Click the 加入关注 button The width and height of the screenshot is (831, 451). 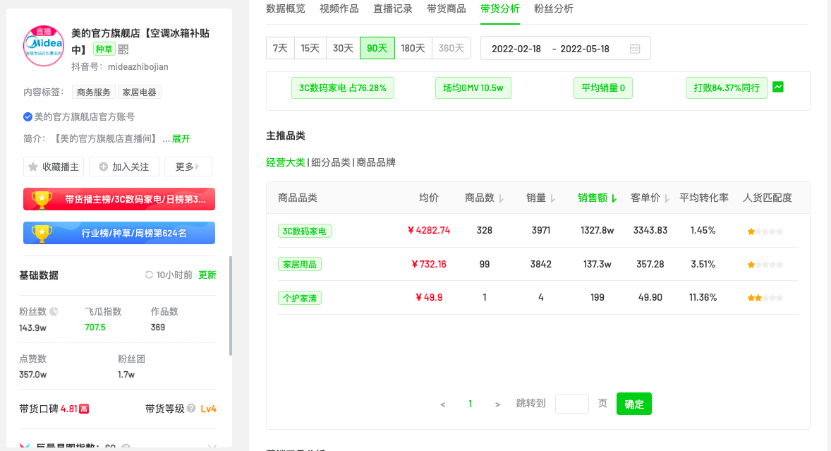(x=125, y=167)
